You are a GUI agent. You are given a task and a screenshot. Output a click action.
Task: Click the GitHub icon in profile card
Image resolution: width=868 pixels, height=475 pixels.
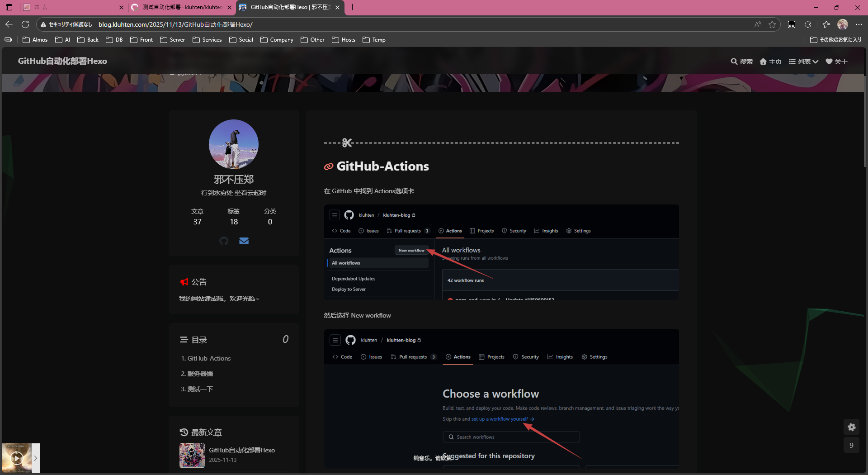point(224,241)
